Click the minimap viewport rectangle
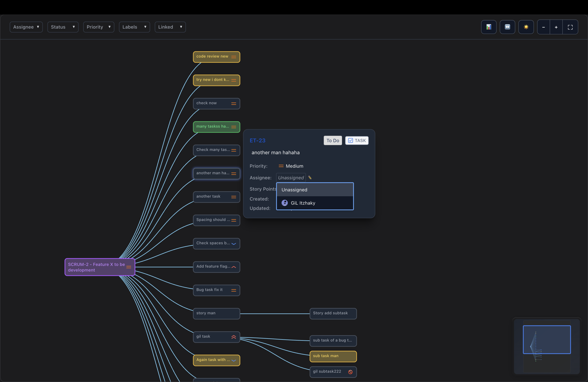This screenshot has width=588, height=382. click(x=547, y=340)
